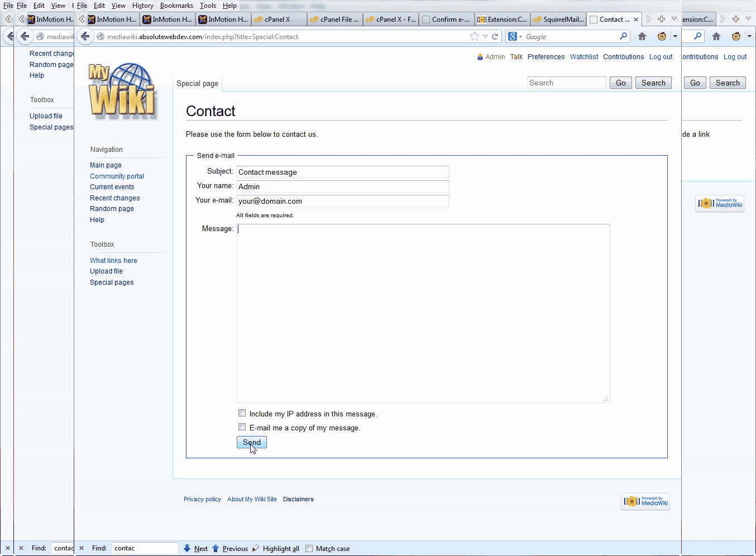Click the Find Next down arrow
This screenshot has height=556, width=756.
(x=187, y=549)
